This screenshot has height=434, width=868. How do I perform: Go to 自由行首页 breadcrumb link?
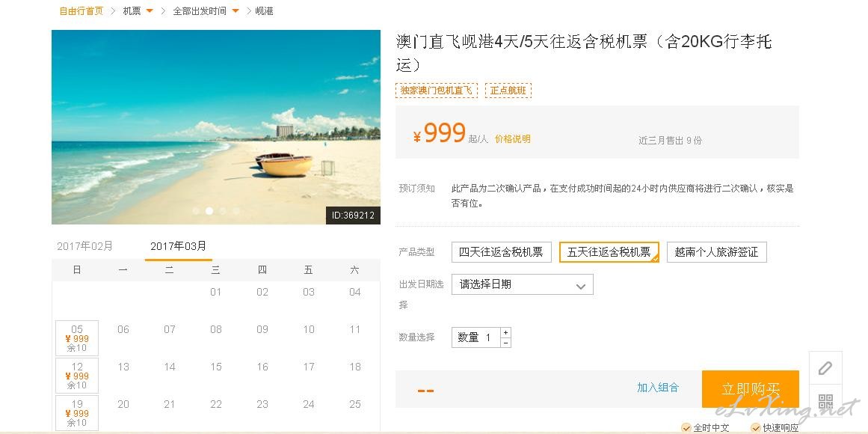tap(81, 11)
